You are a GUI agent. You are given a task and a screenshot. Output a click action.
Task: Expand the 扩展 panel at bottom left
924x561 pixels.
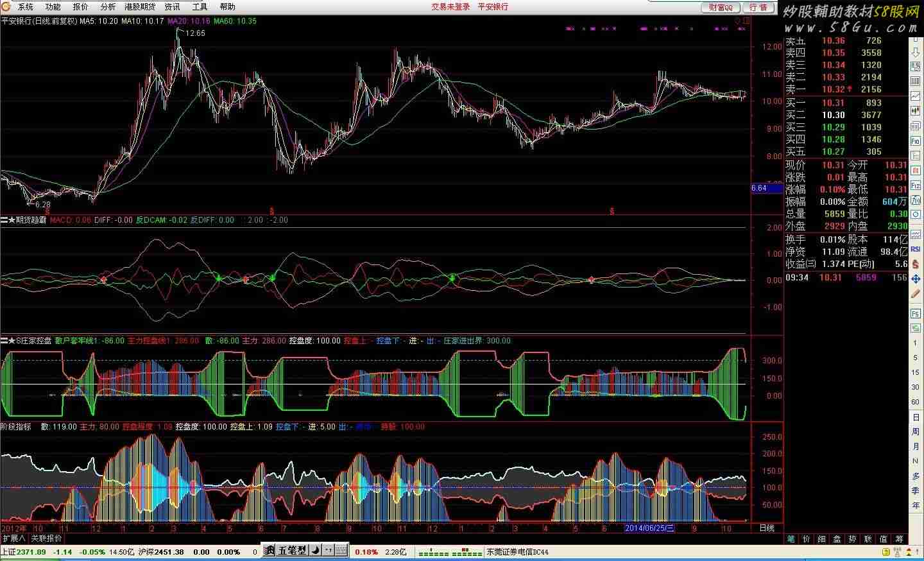[x=13, y=539]
